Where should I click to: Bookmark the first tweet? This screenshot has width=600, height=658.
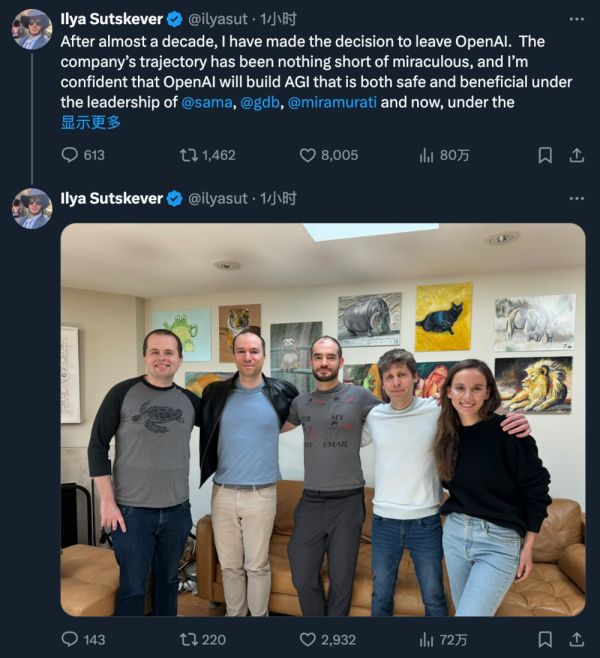(x=545, y=155)
